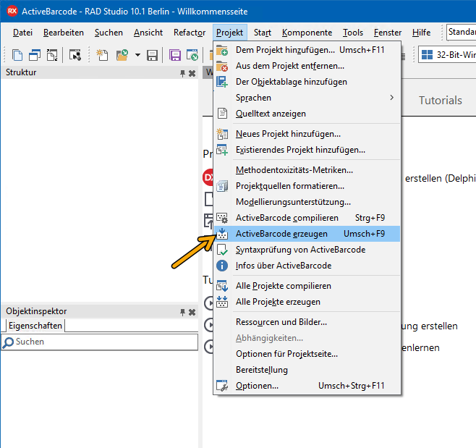Select Quelltext anzeigen
476x448 pixels.
coord(307,114)
